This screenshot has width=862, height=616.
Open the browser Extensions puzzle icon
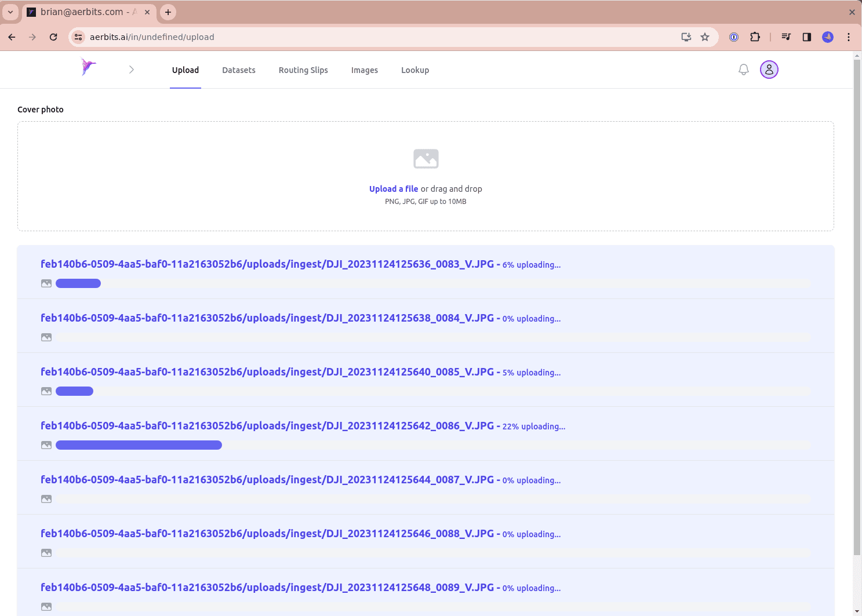[x=755, y=37]
